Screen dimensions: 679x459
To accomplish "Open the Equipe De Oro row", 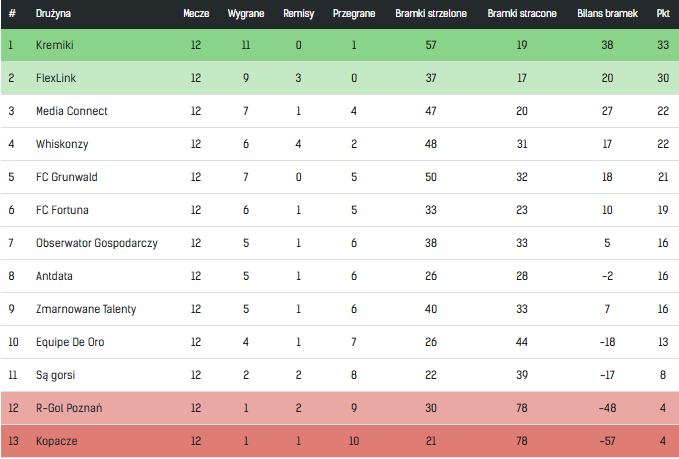I will coord(340,342).
